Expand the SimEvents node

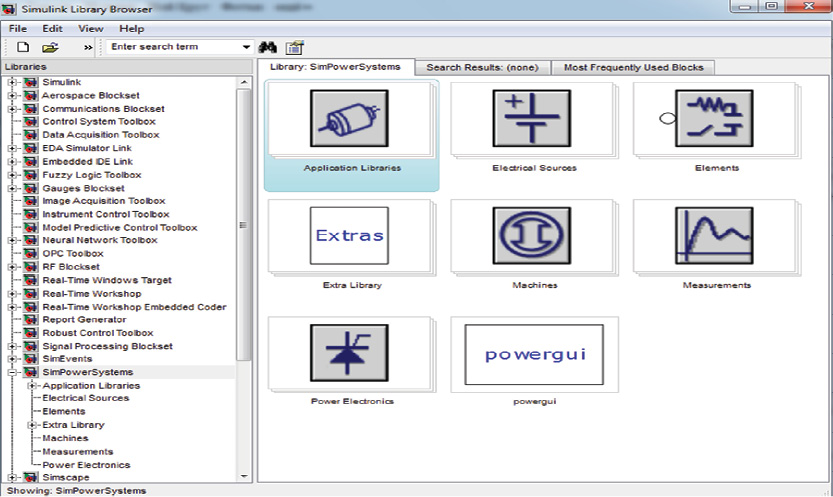click(12, 359)
